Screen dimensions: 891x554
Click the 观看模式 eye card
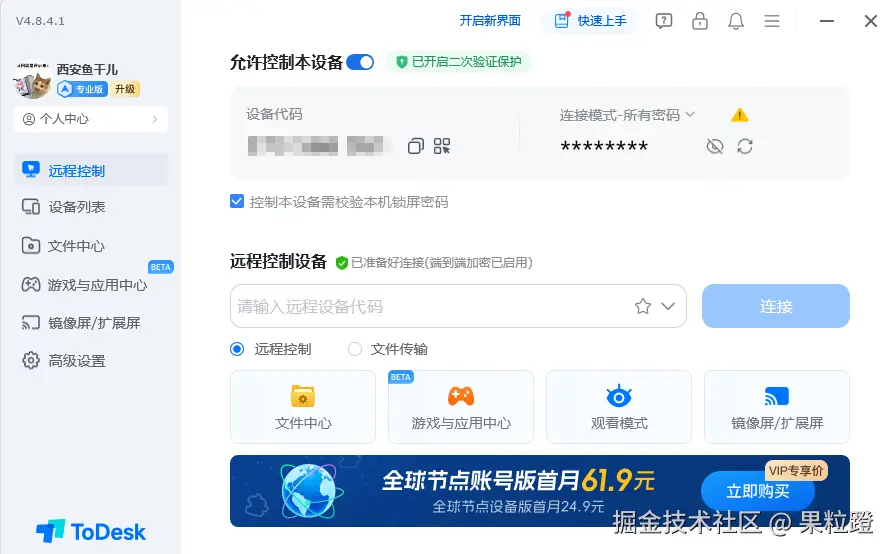[619, 407]
